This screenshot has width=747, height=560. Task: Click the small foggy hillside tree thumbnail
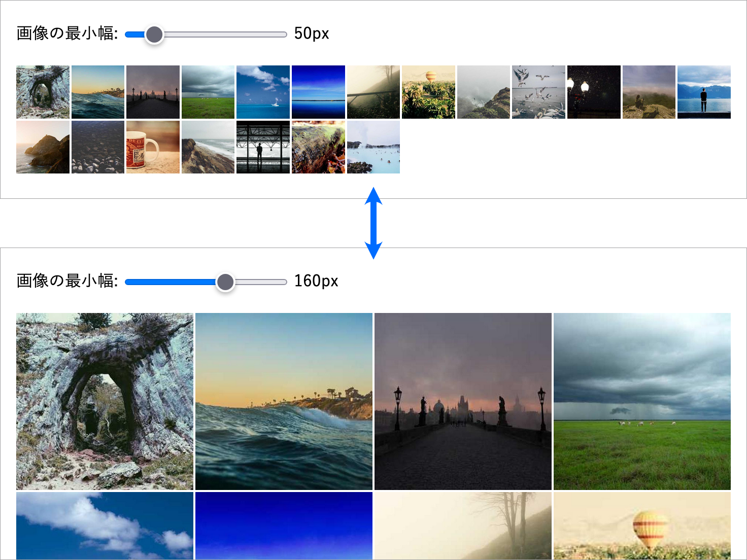coord(373,92)
